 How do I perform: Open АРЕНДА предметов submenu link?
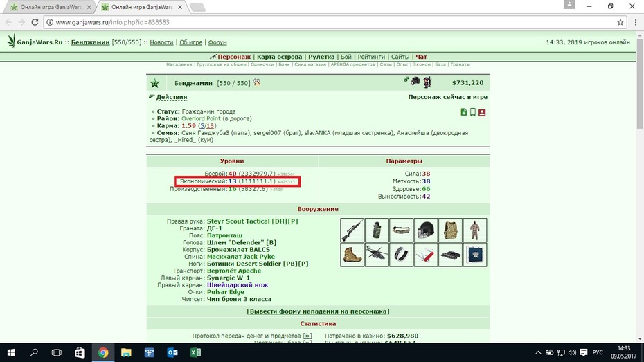[x=352, y=64]
